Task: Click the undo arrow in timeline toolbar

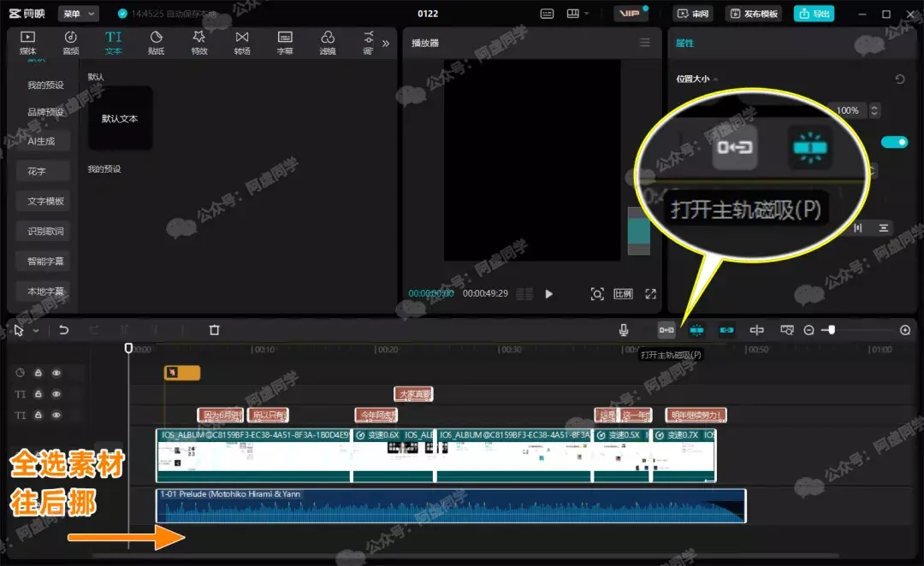Action: [x=63, y=330]
